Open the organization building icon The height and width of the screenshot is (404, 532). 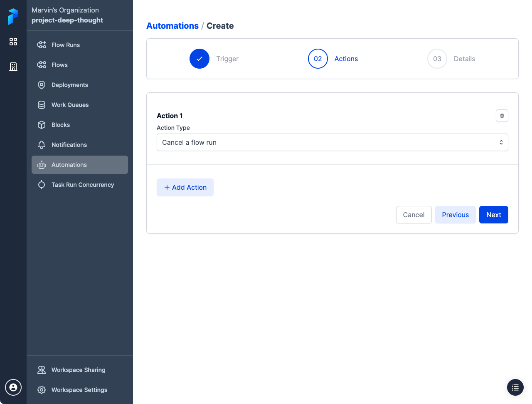tap(13, 67)
